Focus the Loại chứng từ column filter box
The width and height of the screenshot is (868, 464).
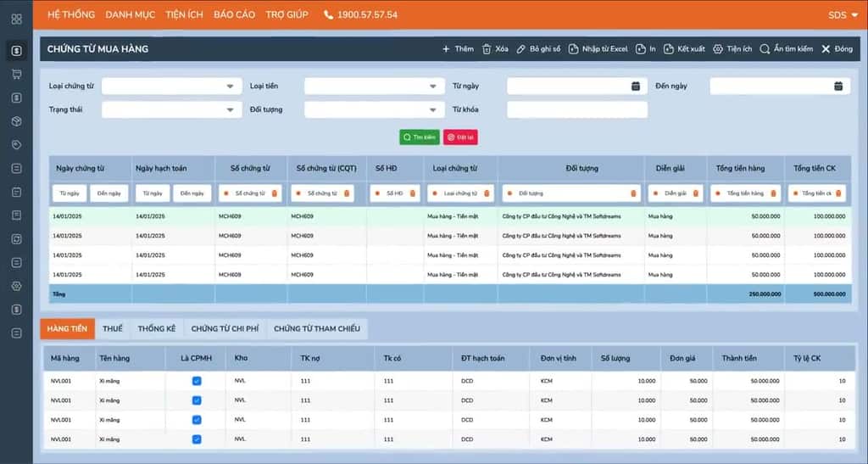(x=460, y=193)
